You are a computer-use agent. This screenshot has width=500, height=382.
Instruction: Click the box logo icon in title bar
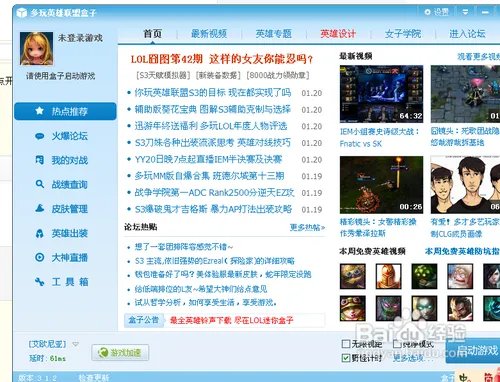click(22, 13)
